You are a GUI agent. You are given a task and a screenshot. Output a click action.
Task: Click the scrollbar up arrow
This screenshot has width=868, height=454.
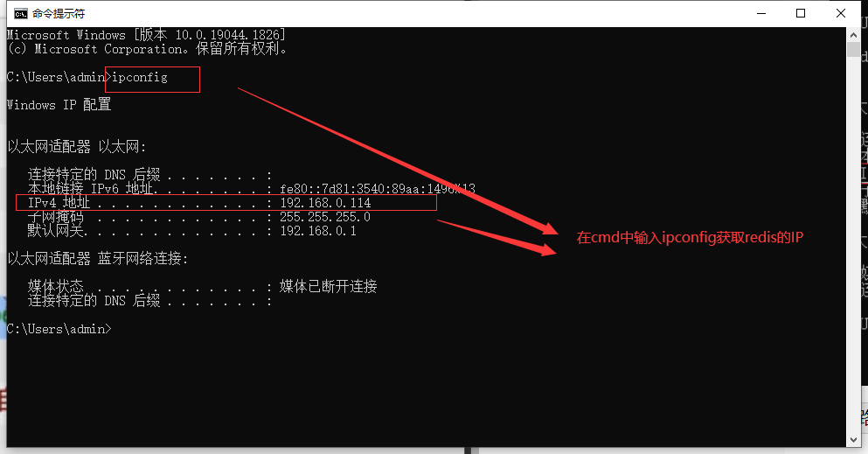click(x=853, y=34)
